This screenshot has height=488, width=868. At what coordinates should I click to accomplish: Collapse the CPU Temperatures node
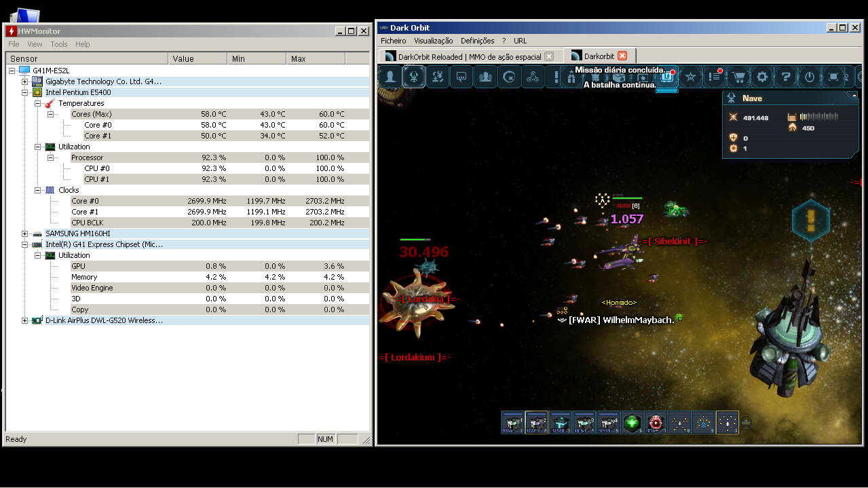[x=38, y=103]
